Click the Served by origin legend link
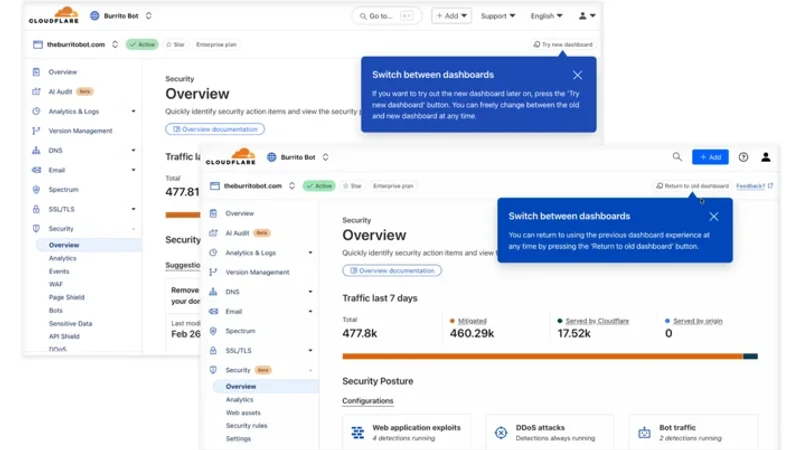 coord(697,321)
